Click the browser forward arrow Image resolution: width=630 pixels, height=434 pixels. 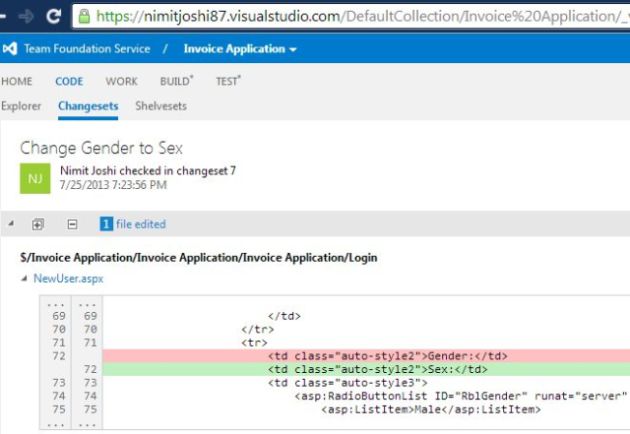point(26,16)
